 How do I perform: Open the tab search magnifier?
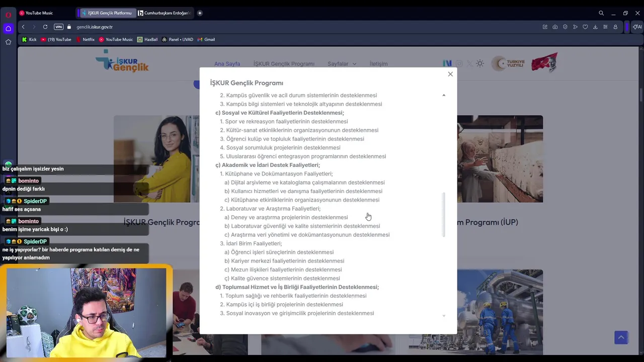click(601, 13)
